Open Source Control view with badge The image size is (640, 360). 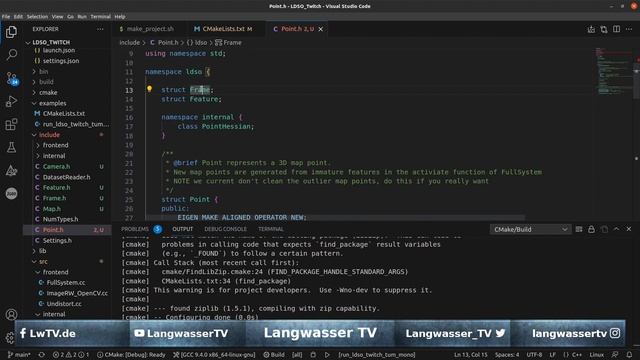tap(11, 78)
